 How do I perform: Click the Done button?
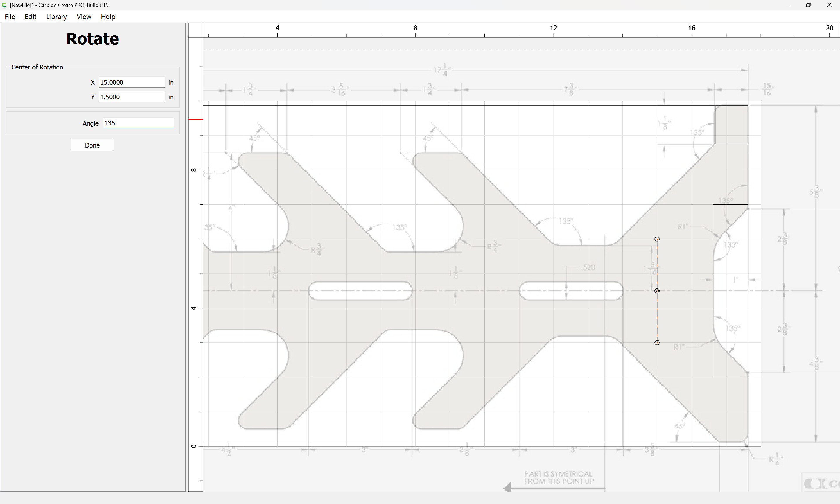[92, 145]
